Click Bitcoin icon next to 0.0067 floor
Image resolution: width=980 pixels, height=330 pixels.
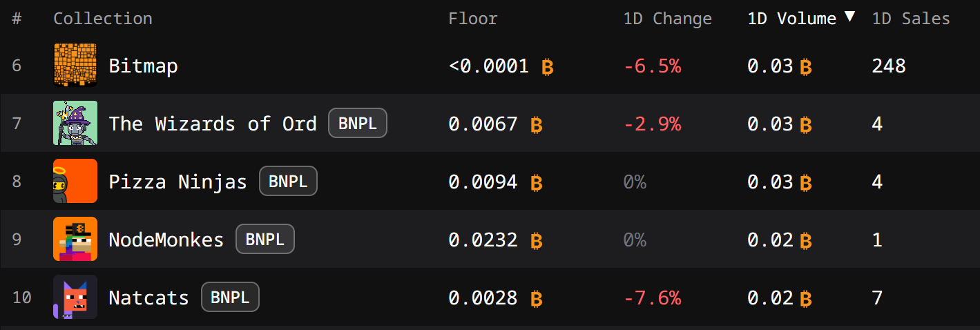pos(536,125)
